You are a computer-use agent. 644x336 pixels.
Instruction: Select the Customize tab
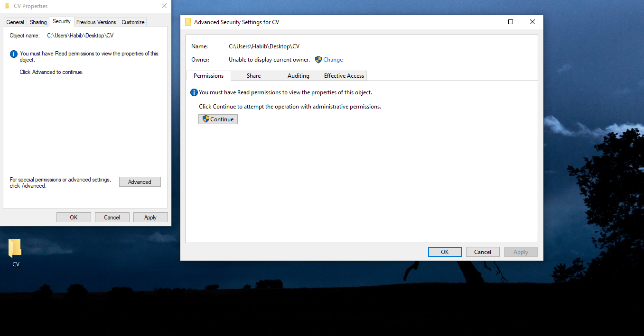coord(132,22)
